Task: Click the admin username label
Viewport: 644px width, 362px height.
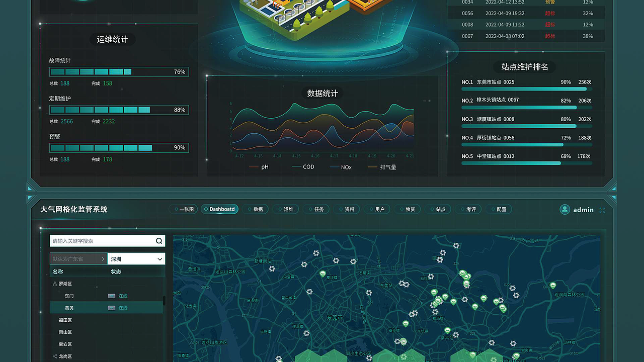Action: tap(584, 210)
